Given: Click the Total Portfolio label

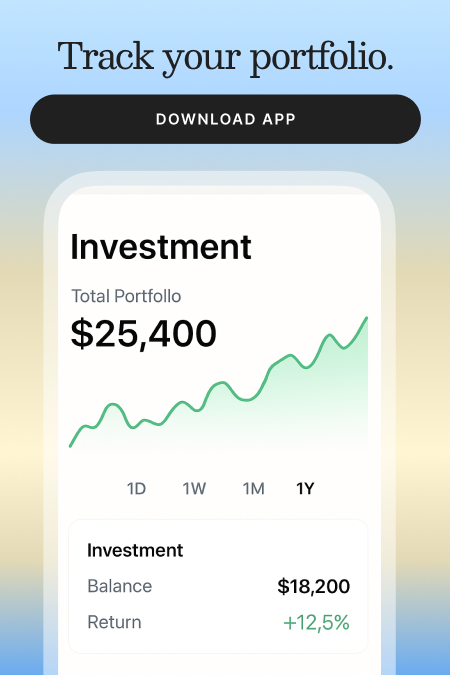Looking at the screenshot, I should tap(126, 296).
